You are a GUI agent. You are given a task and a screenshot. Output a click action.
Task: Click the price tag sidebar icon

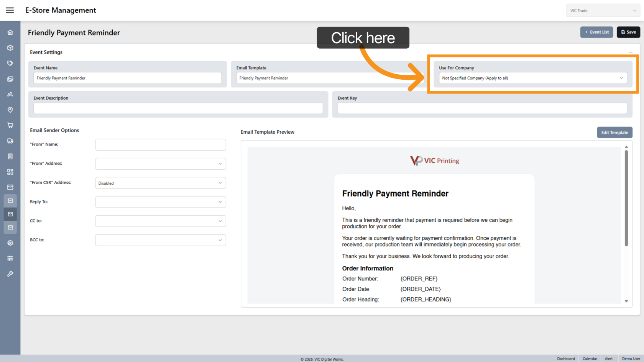10,63
